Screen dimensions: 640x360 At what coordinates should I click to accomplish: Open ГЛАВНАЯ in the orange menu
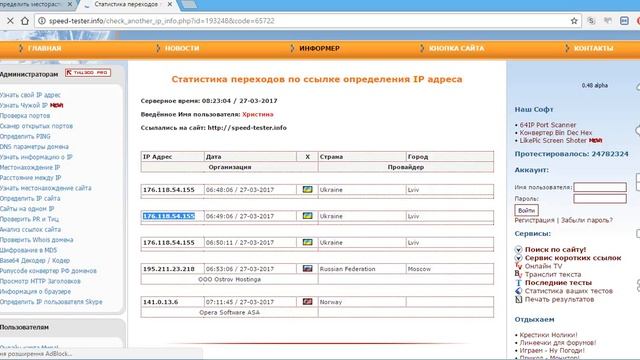point(44,48)
